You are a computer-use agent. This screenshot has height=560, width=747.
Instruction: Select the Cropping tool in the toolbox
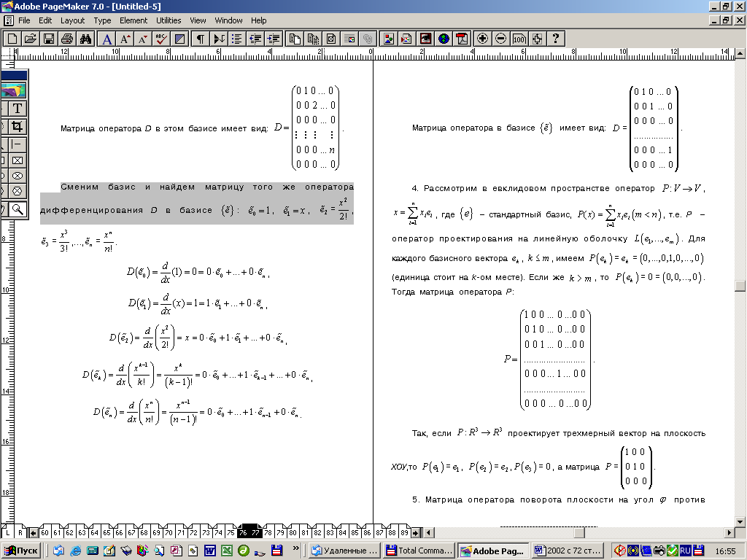coord(18,126)
